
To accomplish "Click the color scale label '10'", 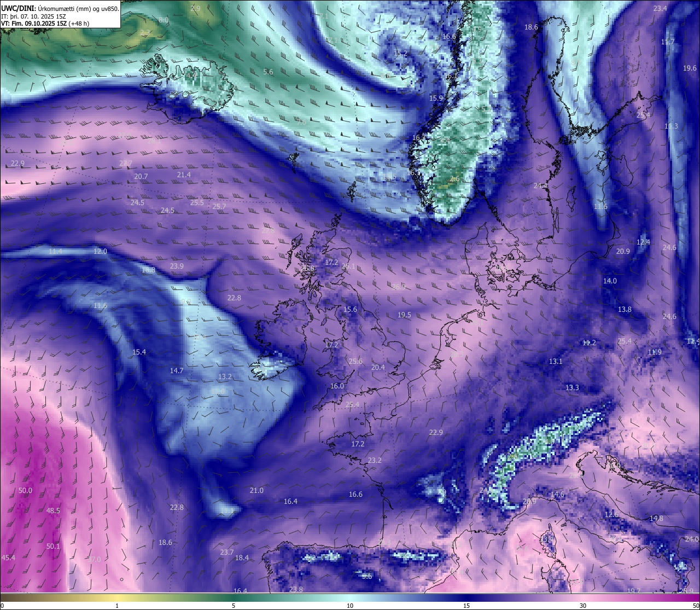I will 350,606.
